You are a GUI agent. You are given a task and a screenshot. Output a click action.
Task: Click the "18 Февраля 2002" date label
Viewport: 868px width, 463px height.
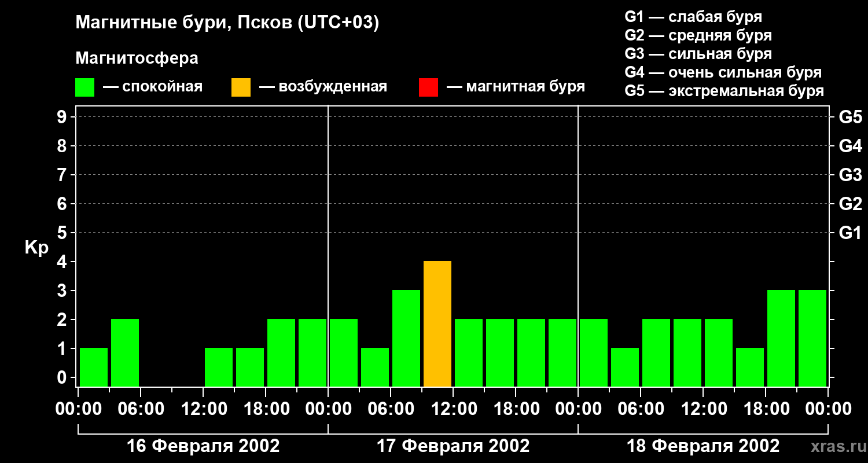click(x=703, y=446)
